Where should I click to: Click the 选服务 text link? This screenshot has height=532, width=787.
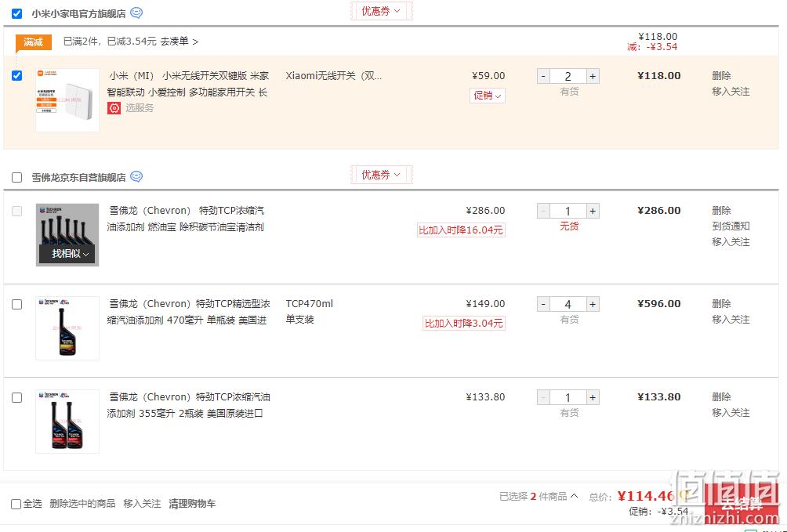(140, 108)
